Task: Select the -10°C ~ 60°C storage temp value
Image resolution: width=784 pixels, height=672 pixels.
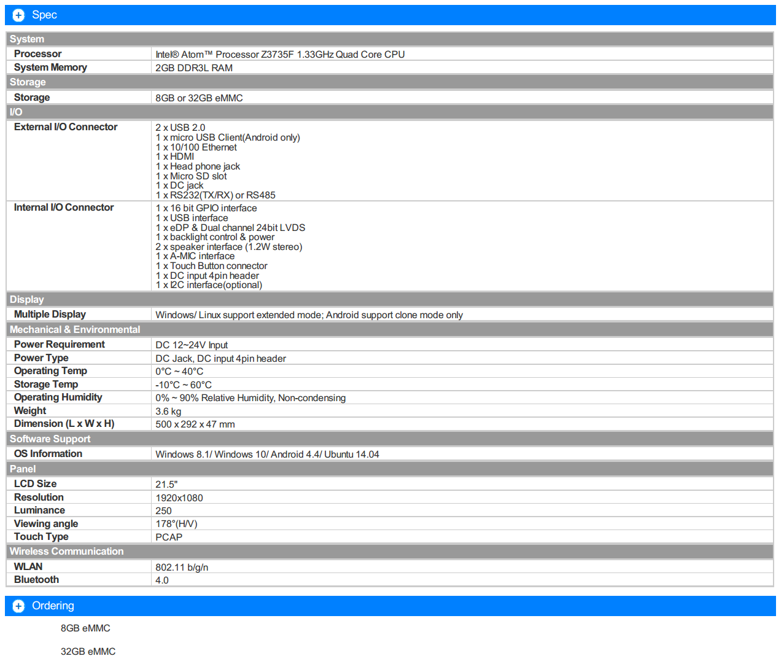Action: [184, 385]
